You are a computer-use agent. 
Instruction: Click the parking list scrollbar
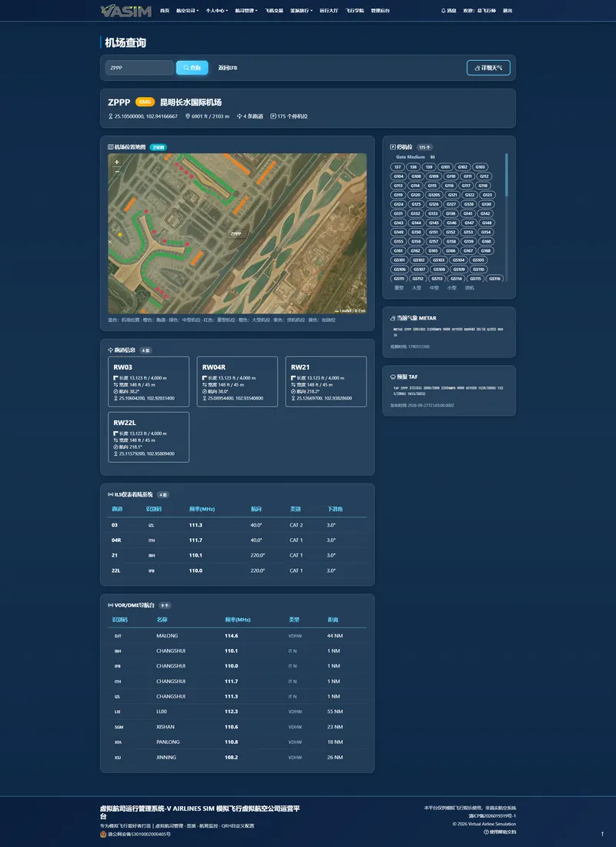coord(507,175)
